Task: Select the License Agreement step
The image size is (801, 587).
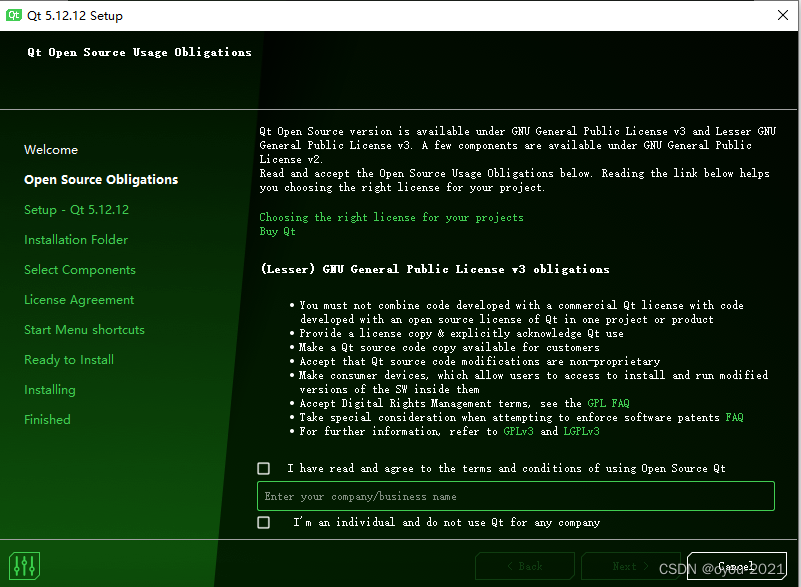Action: 79,300
